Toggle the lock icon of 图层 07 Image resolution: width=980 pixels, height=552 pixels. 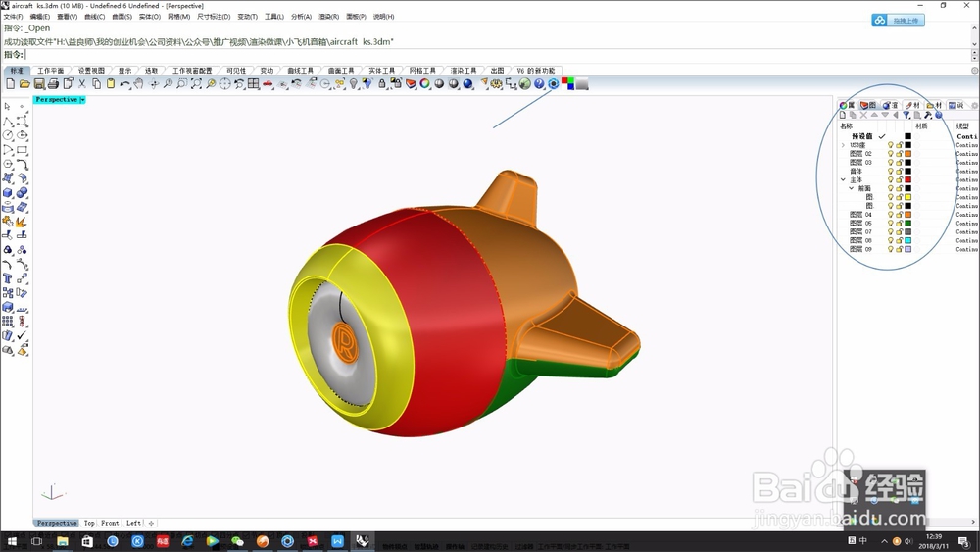(900, 232)
